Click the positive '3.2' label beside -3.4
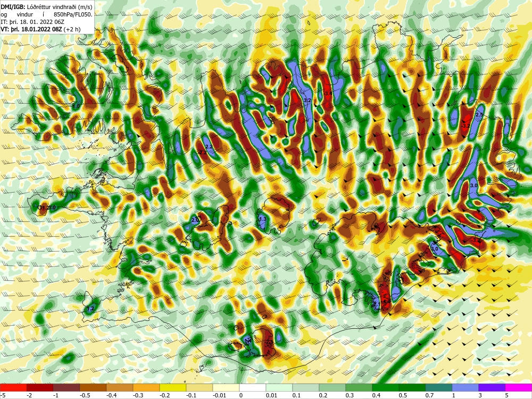 point(307,101)
